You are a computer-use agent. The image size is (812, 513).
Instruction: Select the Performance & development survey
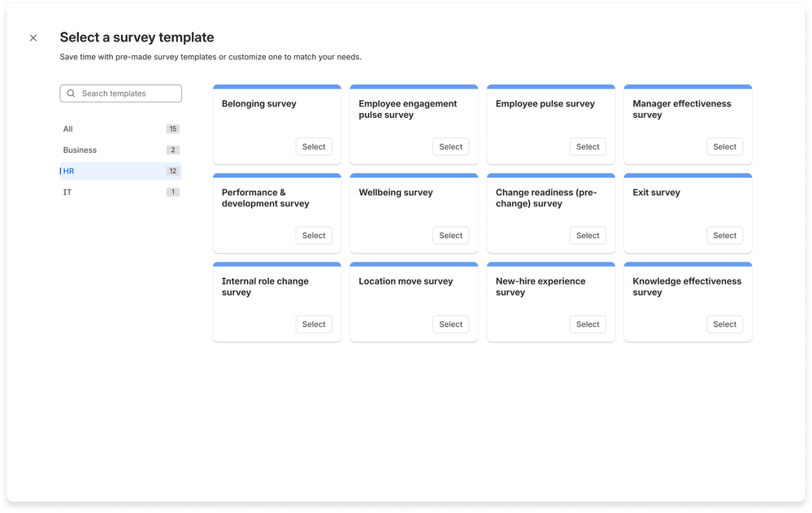(314, 235)
